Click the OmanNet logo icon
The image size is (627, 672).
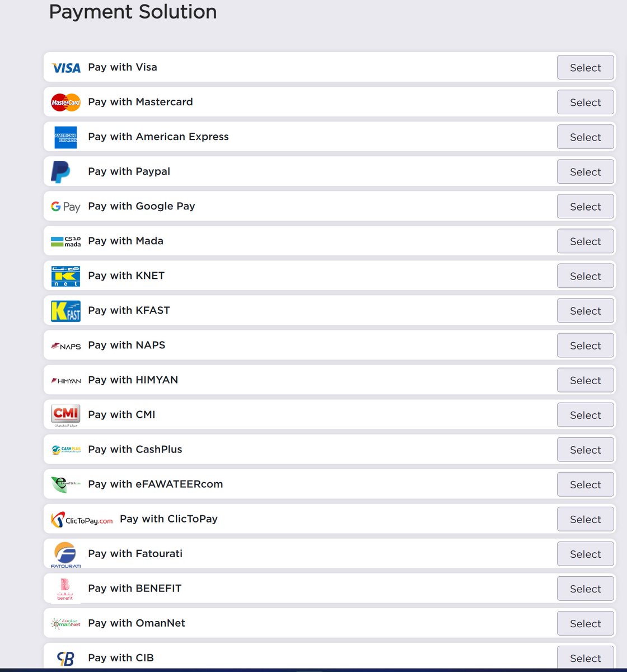(x=65, y=623)
